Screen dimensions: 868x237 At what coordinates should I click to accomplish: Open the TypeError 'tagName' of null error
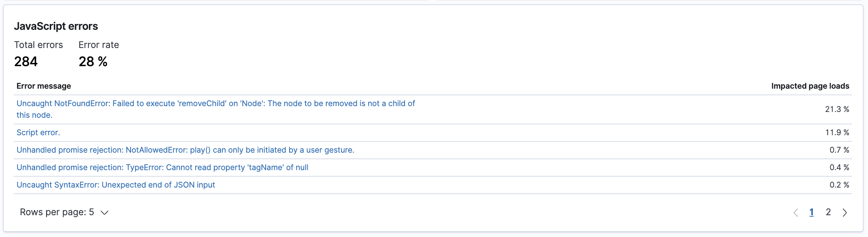[162, 167]
